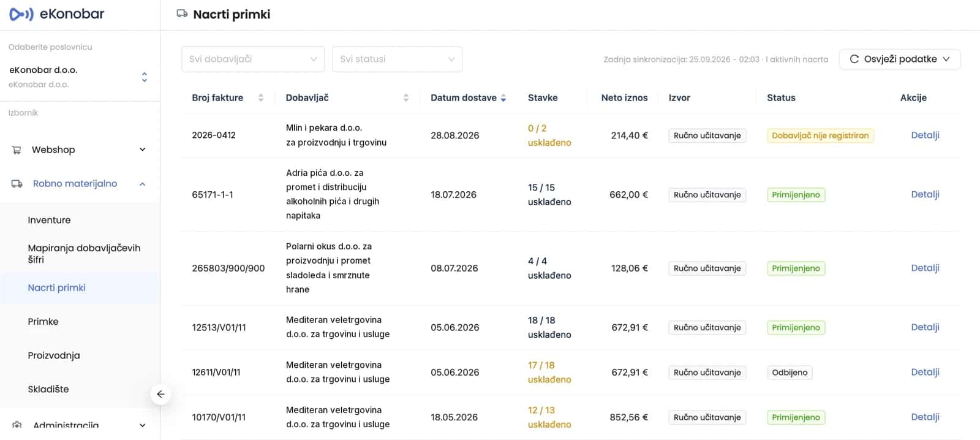Click the Robno materijalno truck icon
Screen dimensions: 980x440
click(17, 184)
